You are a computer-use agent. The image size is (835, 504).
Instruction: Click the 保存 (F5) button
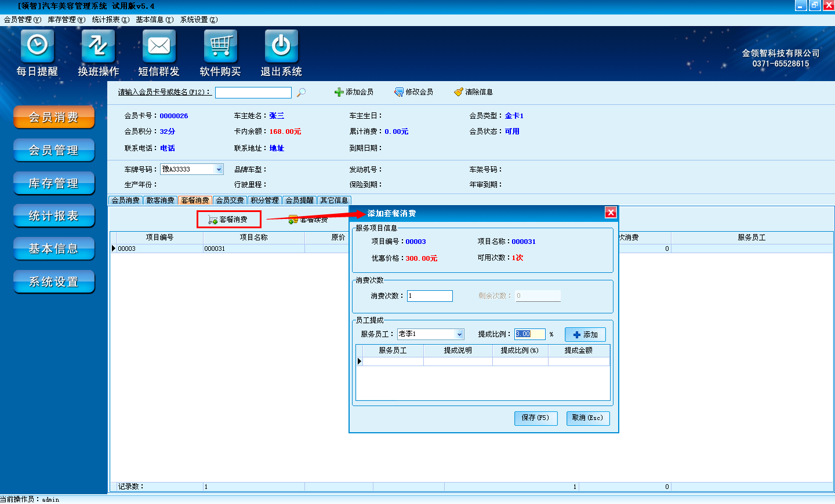(535, 418)
